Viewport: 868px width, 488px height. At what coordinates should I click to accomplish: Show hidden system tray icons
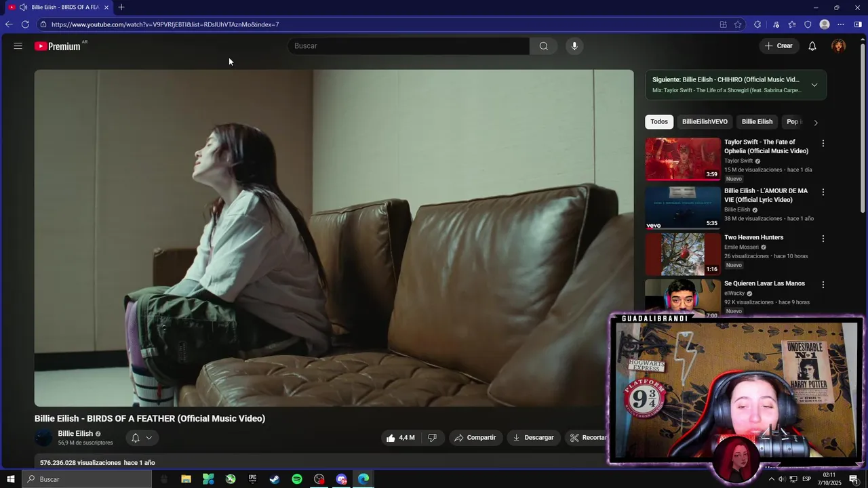[771, 479]
